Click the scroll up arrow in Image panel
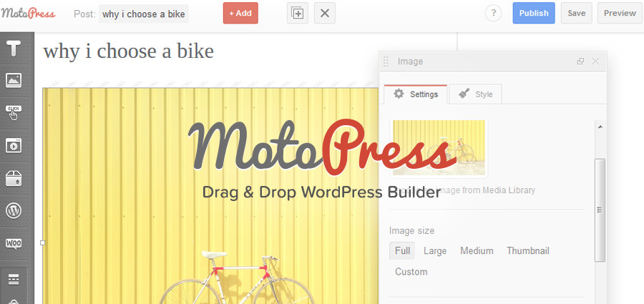The image size is (644, 304). [600, 127]
